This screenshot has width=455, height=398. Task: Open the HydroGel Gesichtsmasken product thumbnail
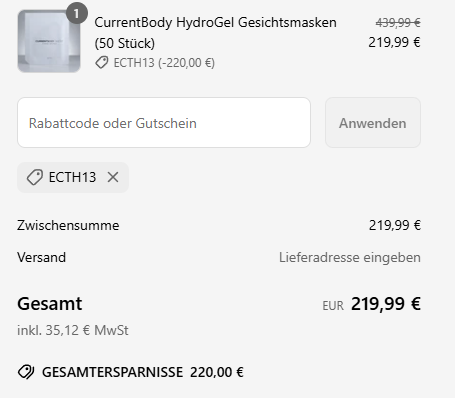(x=49, y=41)
